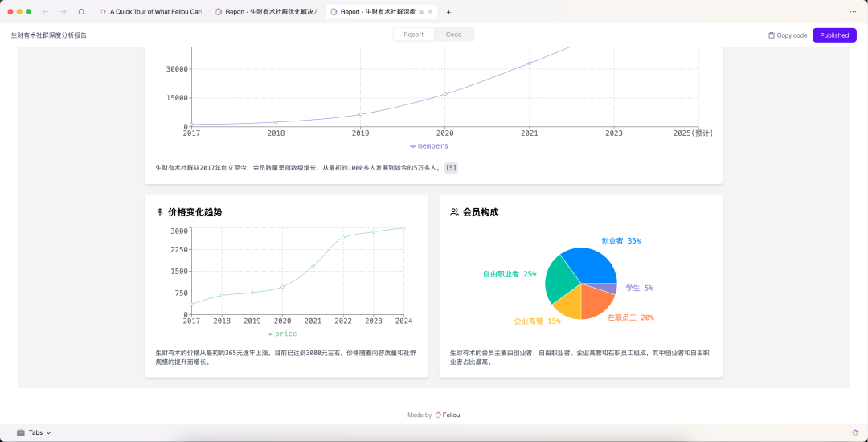Toggle the members legend item
This screenshot has width=868, height=442.
pyautogui.click(x=429, y=146)
